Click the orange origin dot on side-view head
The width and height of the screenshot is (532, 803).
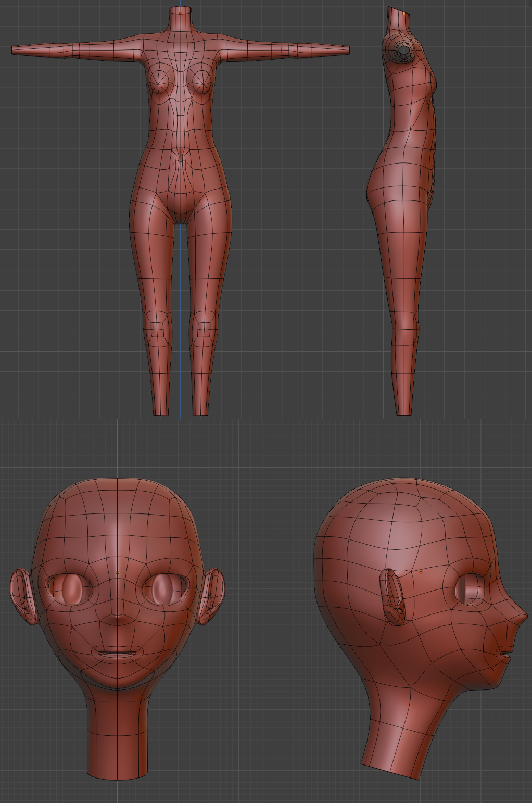(x=421, y=573)
